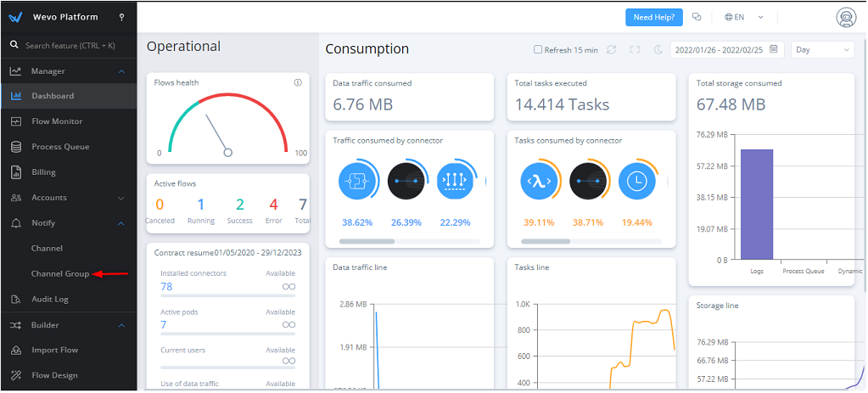Click the Search feature input field
Viewport: 868px width, 393px height.
[72, 45]
